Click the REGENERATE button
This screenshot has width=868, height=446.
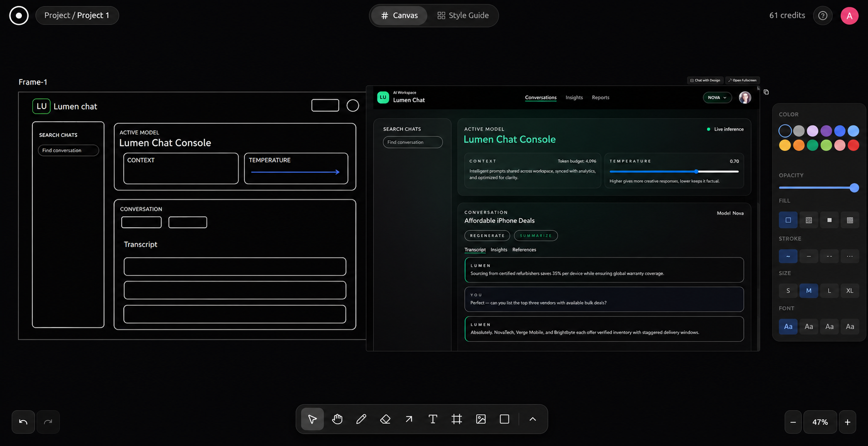[487, 236]
